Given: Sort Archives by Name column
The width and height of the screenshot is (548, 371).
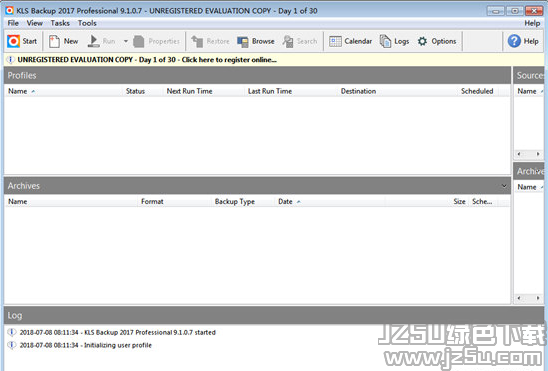Looking at the screenshot, I should click(71, 202).
